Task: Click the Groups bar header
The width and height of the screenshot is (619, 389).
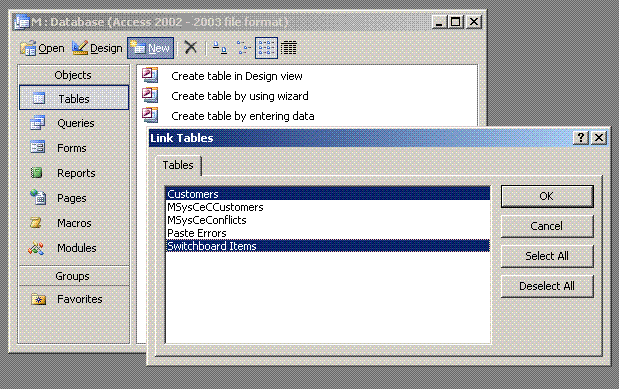Action: [x=74, y=276]
